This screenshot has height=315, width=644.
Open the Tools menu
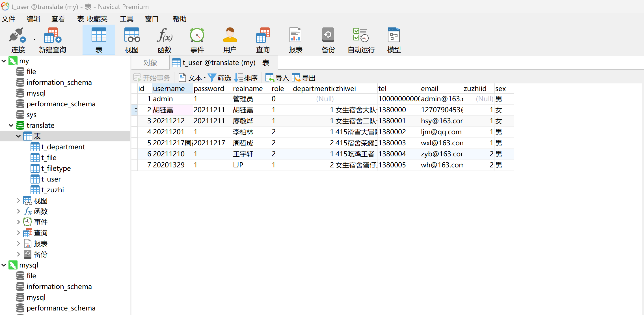pos(126,19)
